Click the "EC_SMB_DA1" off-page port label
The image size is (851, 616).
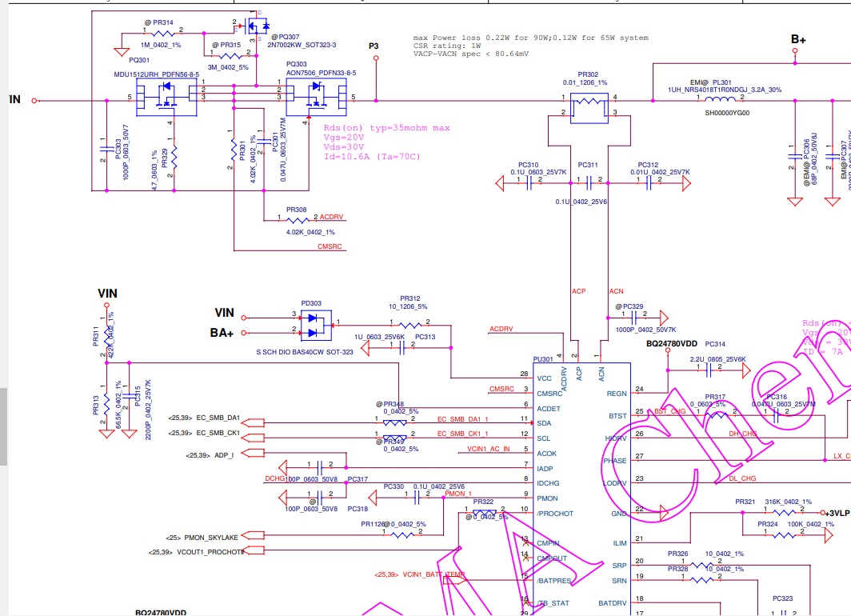[x=218, y=418]
